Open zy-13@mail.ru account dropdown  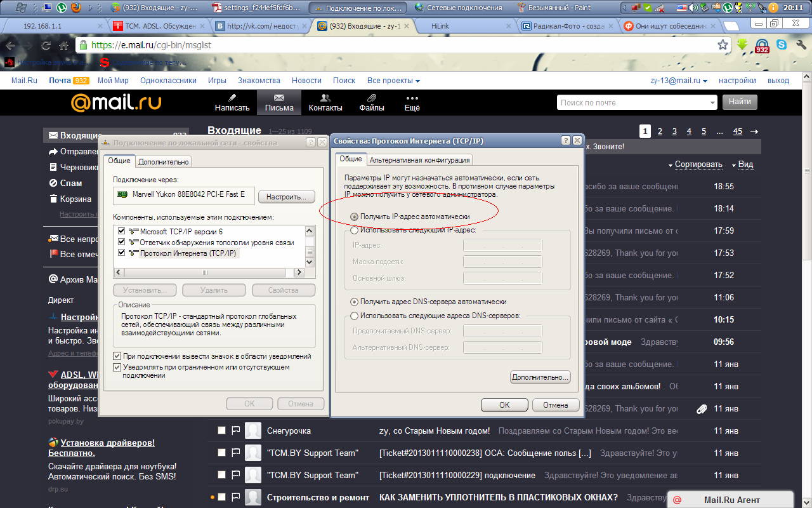tap(679, 81)
